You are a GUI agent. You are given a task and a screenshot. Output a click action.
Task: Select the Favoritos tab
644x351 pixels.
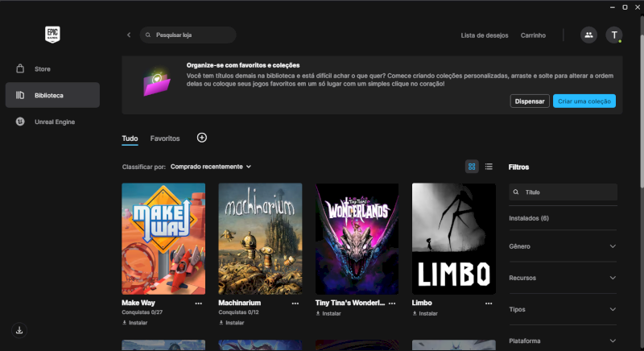coord(165,138)
